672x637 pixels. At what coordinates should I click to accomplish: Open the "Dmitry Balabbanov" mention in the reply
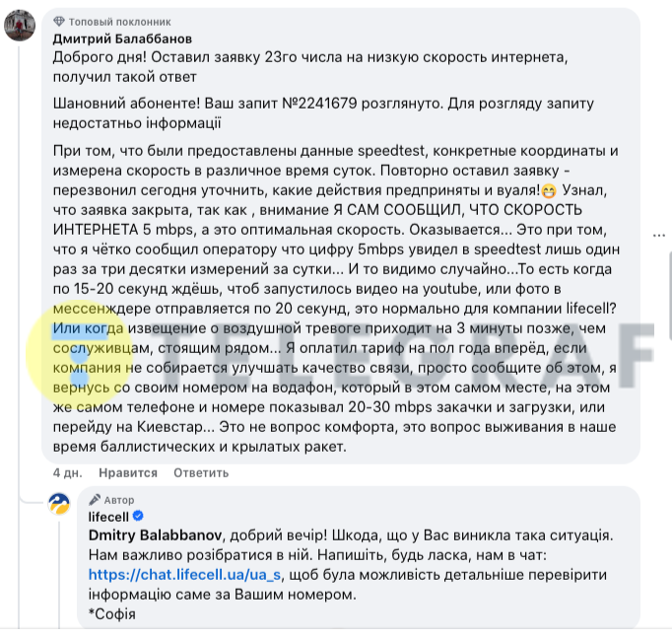155,535
